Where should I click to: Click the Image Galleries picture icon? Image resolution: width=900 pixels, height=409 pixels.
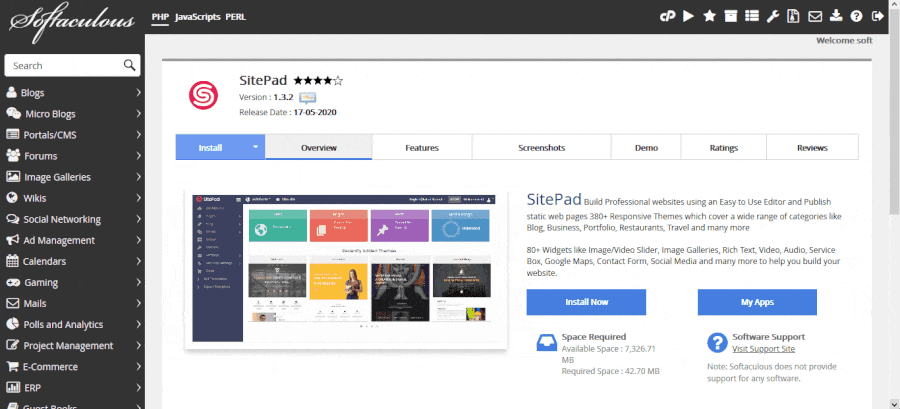tap(13, 177)
